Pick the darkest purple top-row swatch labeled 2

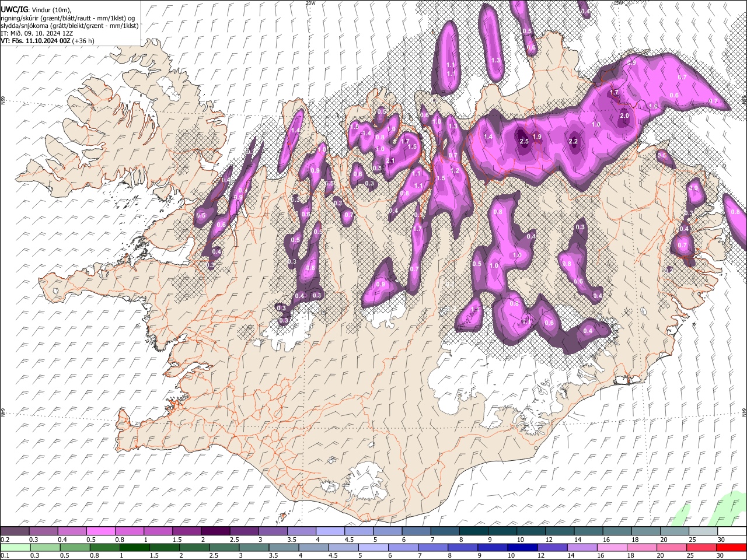(215, 531)
